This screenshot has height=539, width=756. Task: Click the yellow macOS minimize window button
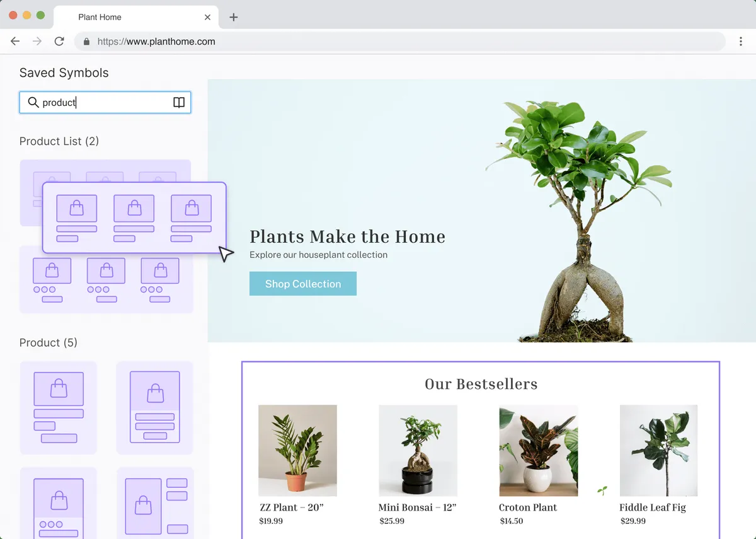(26, 15)
